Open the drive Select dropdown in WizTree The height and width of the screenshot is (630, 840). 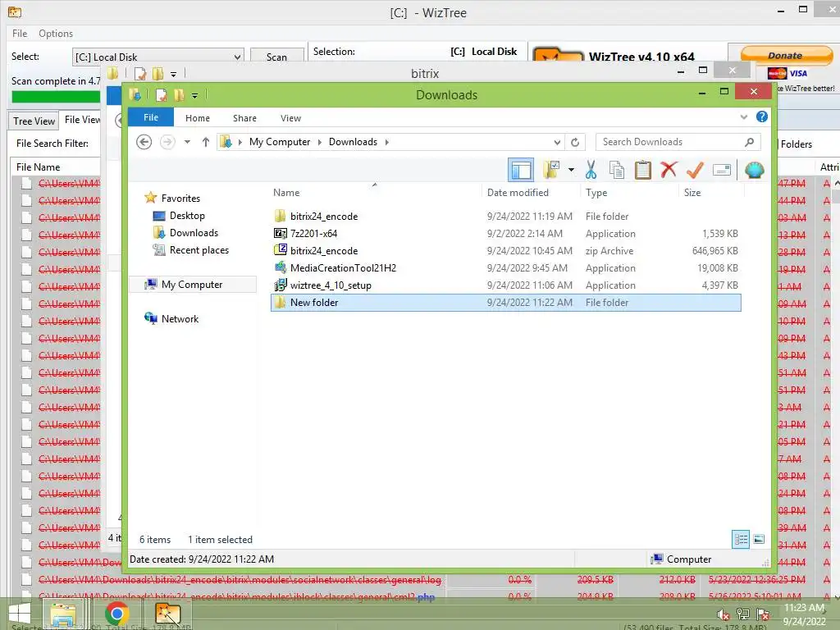pos(158,57)
